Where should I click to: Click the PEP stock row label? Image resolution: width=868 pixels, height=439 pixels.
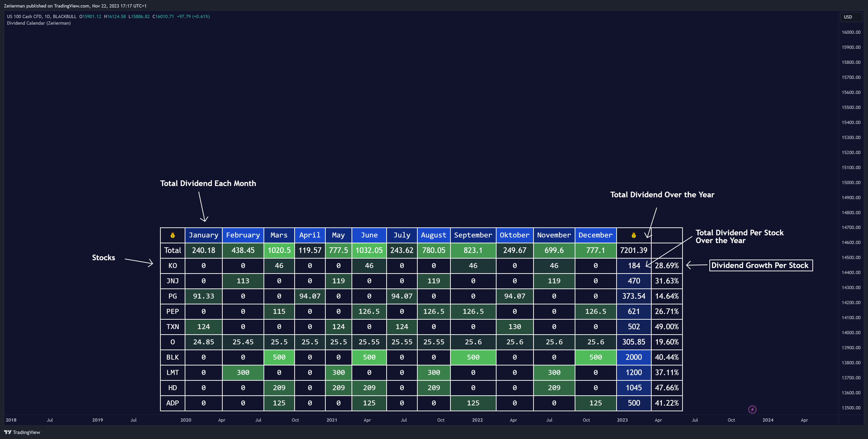pos(172,311)
